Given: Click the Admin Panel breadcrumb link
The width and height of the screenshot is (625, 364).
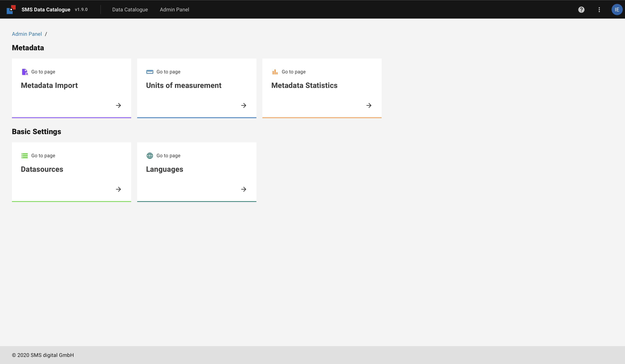Looking at the screenshot, I should [x=27, y=34].
